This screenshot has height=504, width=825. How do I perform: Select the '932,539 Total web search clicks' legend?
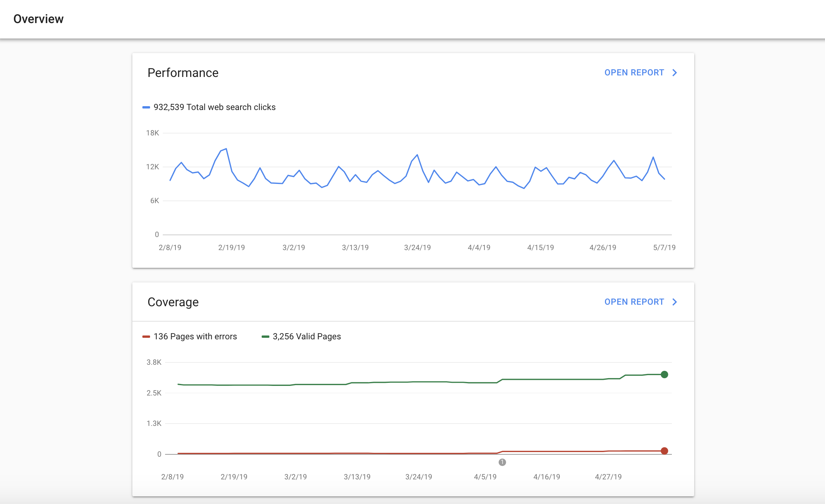click(214, 107)
